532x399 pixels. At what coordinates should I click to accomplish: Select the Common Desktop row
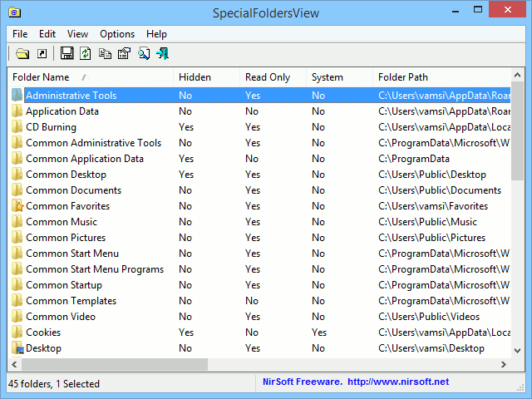click(x=259, y=175)
